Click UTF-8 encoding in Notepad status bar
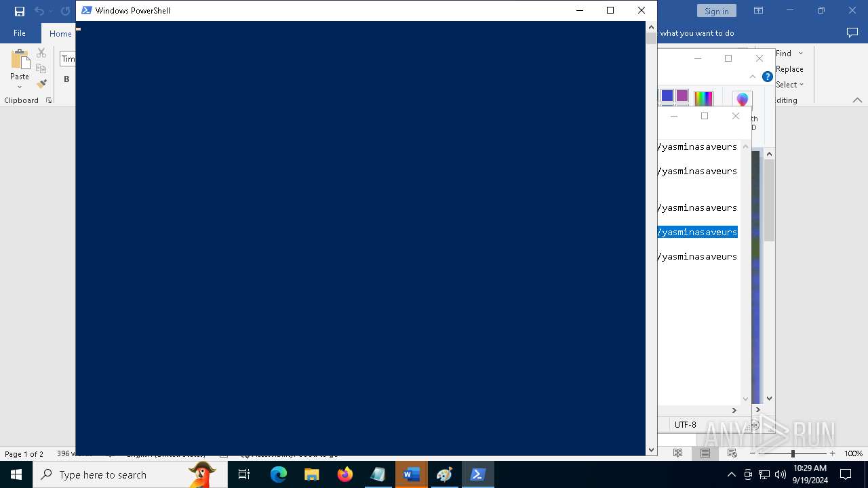Screen dimensions: 868x488 click(685, 425)
